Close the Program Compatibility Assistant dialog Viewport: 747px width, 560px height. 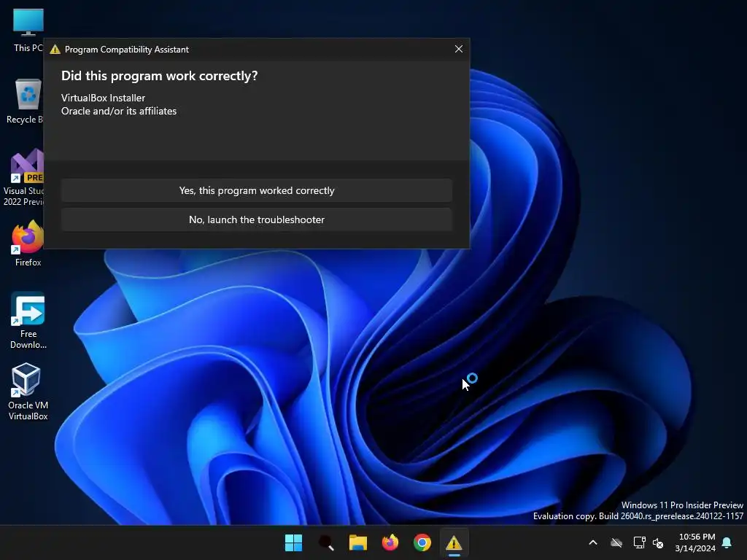click(x=458, y=49)
